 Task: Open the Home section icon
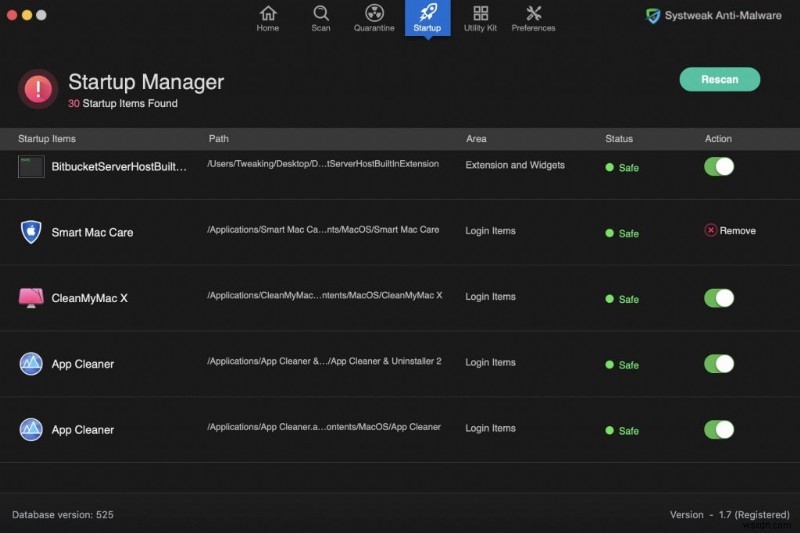point(268,14)
